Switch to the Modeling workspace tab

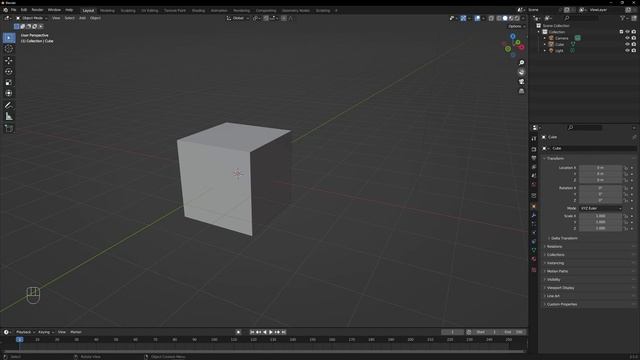point(107,11)
